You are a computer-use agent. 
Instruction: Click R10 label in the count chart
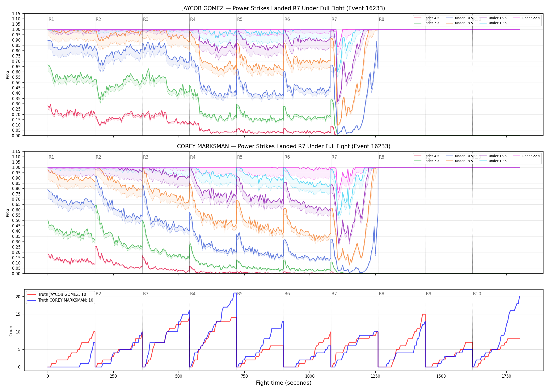pyautogui.click(x=477, y=294)
